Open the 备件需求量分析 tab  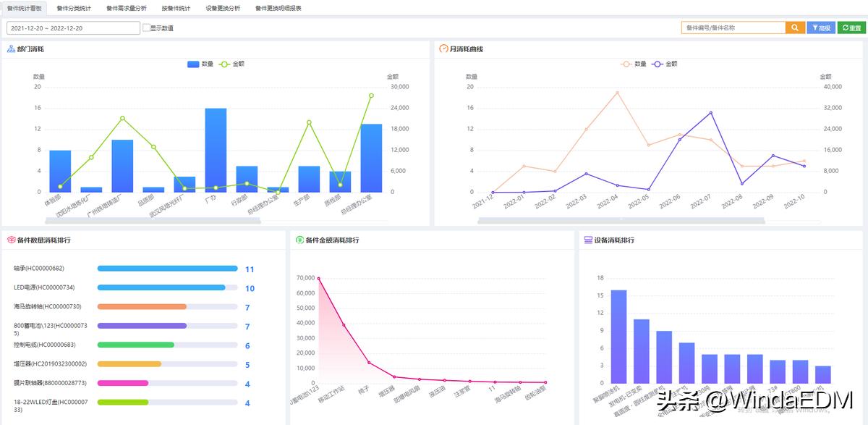pyautogui.click(x=126, y=8)
